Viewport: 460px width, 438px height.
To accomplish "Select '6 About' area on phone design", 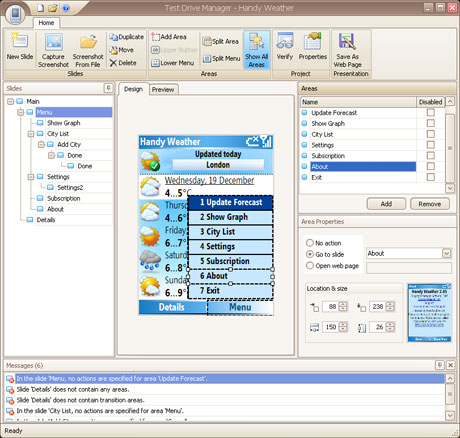I will (x=230, y=276).
